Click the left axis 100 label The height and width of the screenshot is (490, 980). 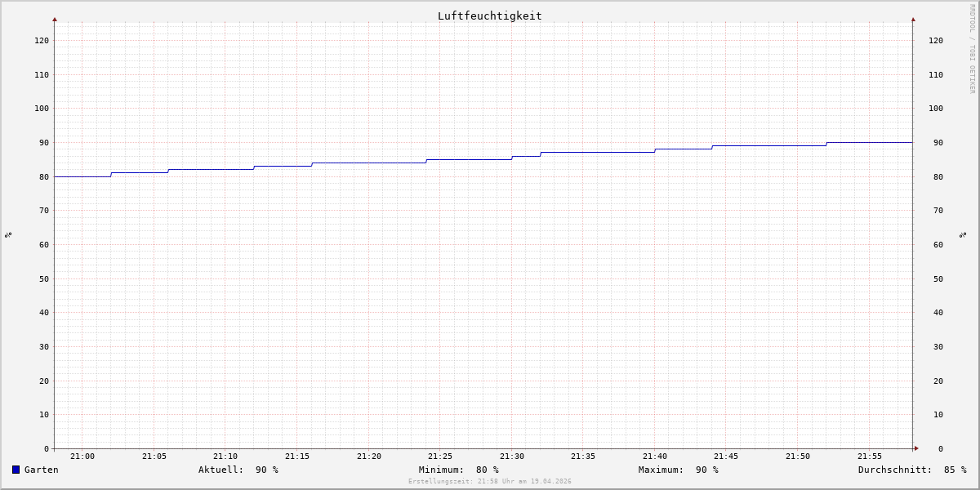click(x=42, y=108)
